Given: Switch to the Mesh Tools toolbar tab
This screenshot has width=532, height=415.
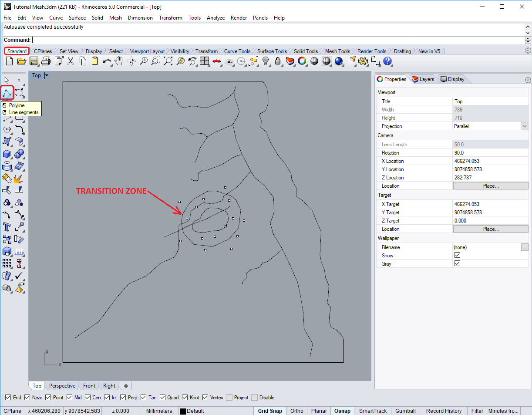Looking at the screenshot, I should pos(337,51).
